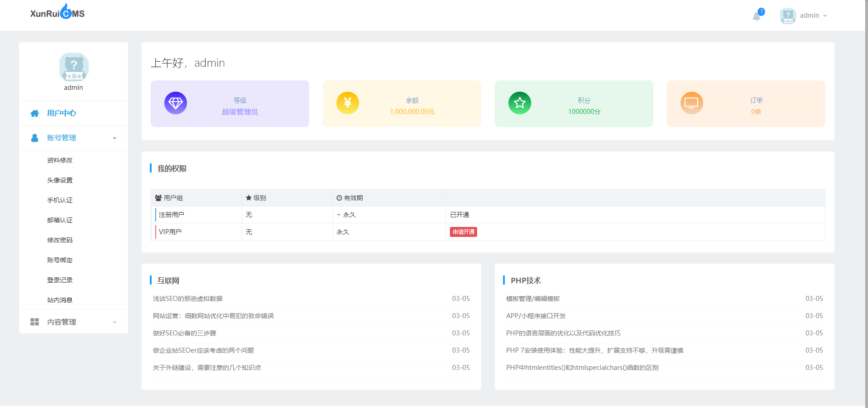Open article 模板管理/编辑模板
868x408 pixels.
[x=533, y=299]
